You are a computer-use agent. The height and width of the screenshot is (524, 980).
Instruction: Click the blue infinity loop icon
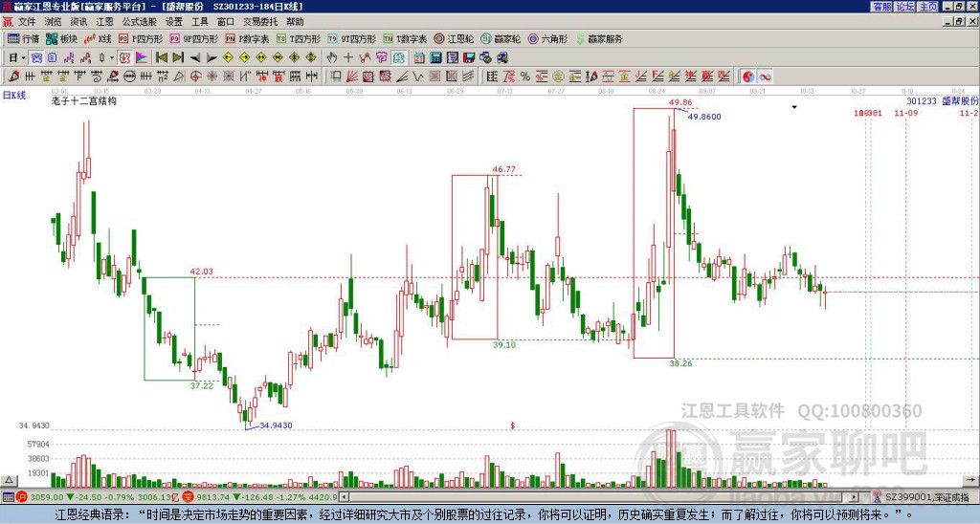point(765,76)
